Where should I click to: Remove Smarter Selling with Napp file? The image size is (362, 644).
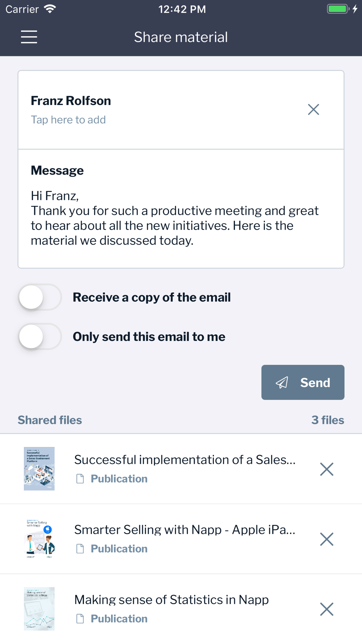[327, 539]
